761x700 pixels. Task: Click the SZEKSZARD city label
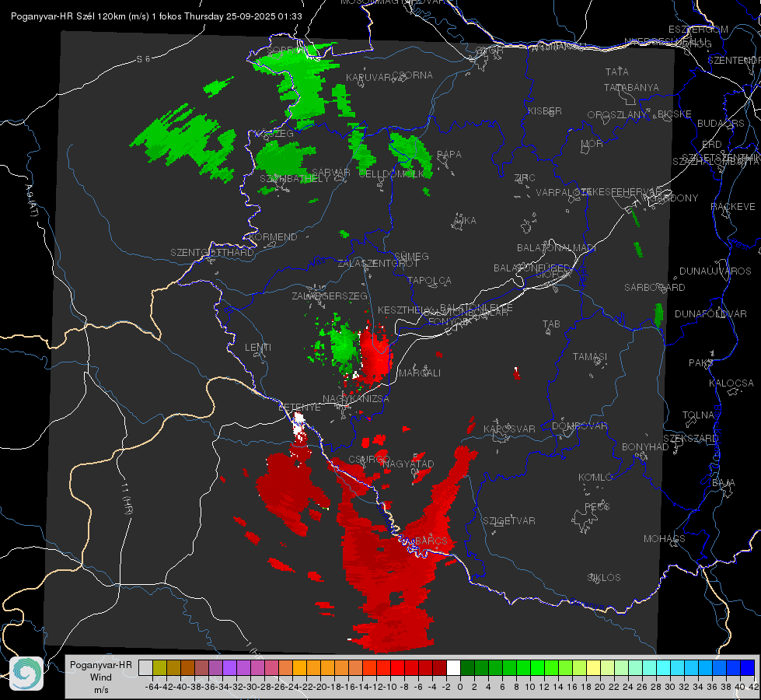690,439
